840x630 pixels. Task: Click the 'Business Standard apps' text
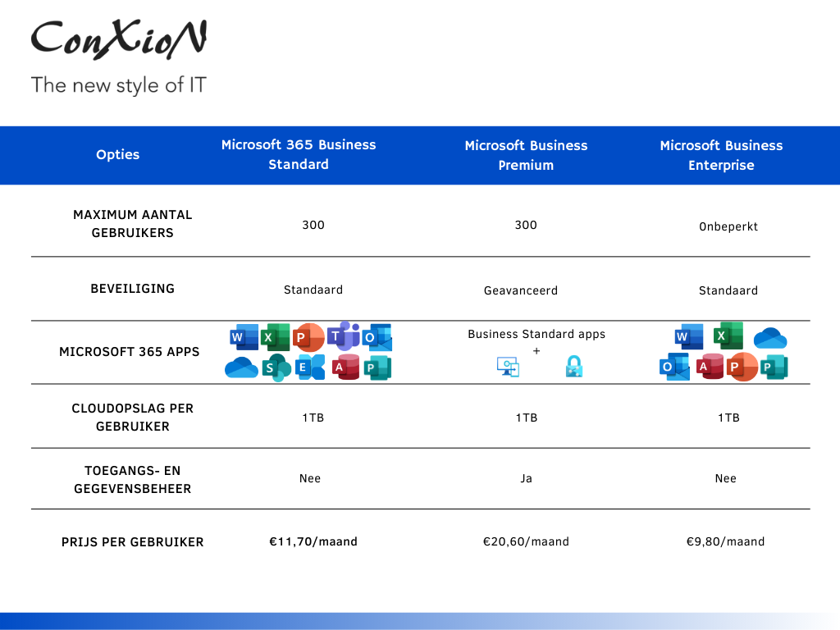point(536,335)
